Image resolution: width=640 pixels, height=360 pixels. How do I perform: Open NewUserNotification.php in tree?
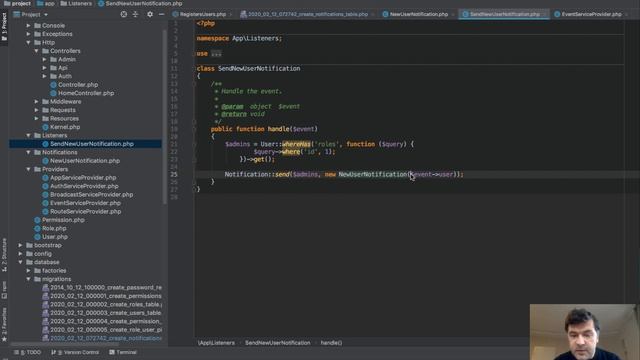(85, 160)
